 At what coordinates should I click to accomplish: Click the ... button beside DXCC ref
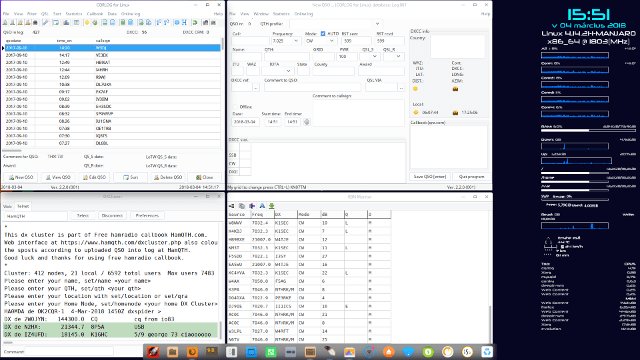pos(256,87)
